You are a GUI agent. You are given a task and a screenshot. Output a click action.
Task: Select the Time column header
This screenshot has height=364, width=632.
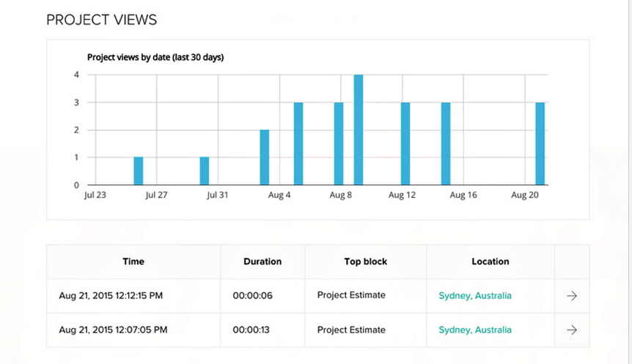[x=133, y=261]
